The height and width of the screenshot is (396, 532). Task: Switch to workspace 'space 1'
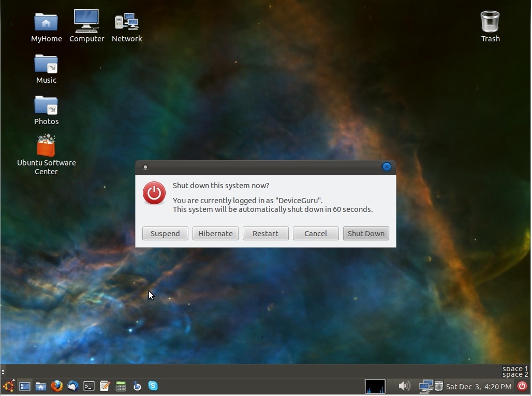click(x=515, y=369)
